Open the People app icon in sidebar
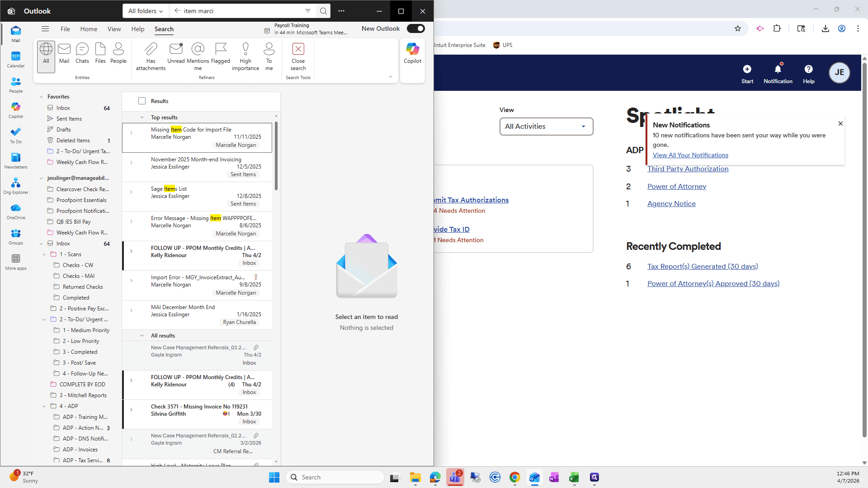 pos(16,85)
